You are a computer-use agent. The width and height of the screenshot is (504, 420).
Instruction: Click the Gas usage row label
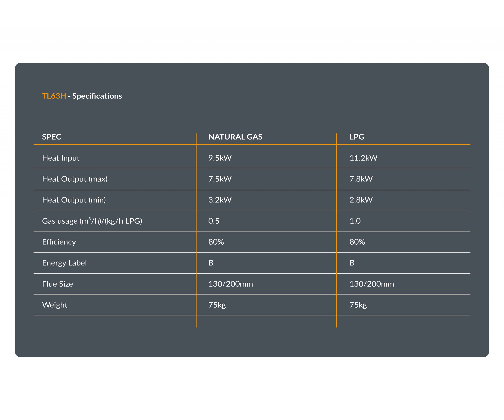[92, 221]
